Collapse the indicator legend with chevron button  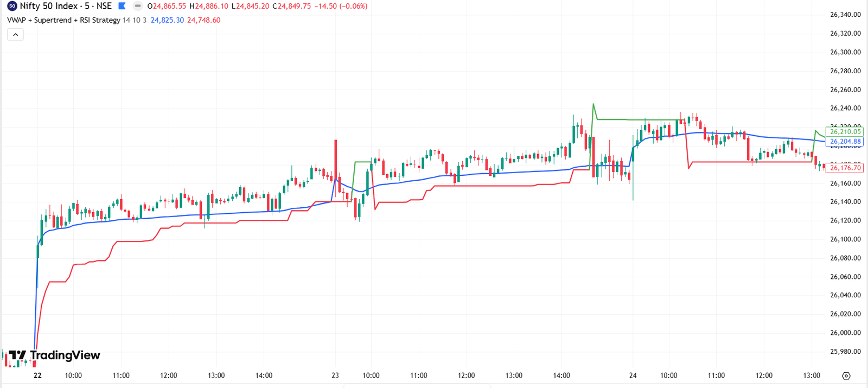[15, 35]
